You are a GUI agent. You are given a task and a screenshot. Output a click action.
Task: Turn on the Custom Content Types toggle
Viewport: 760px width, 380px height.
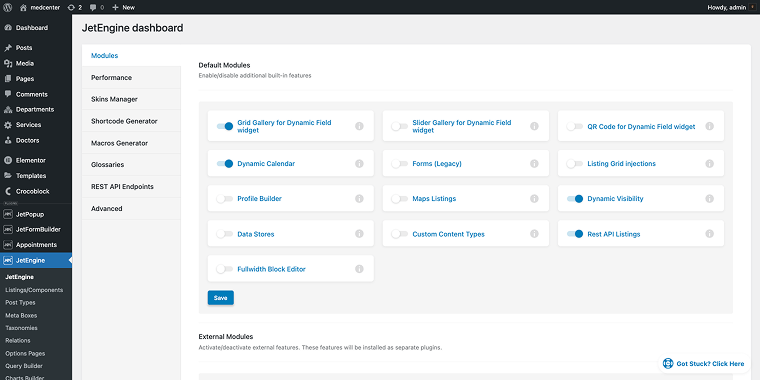point(399,234)
